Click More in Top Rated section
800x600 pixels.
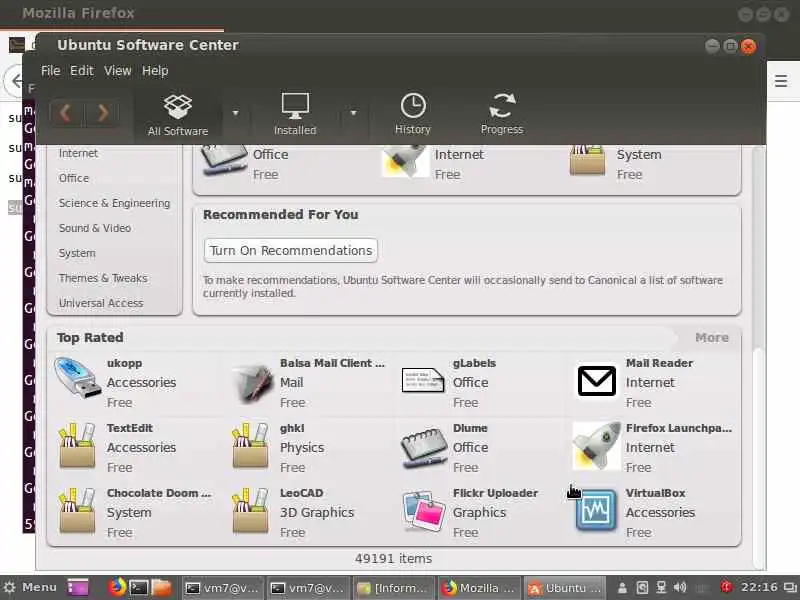[x=712, y=338]
